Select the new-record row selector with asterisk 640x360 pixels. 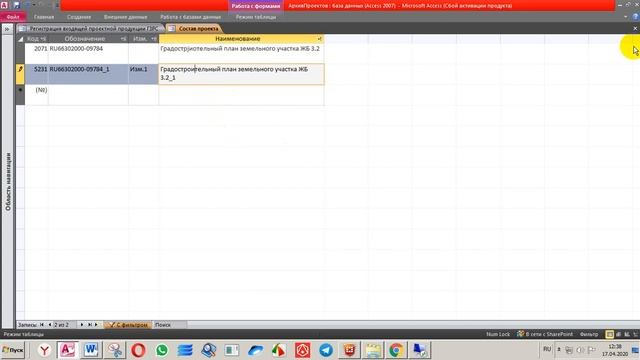pos(20,95)
